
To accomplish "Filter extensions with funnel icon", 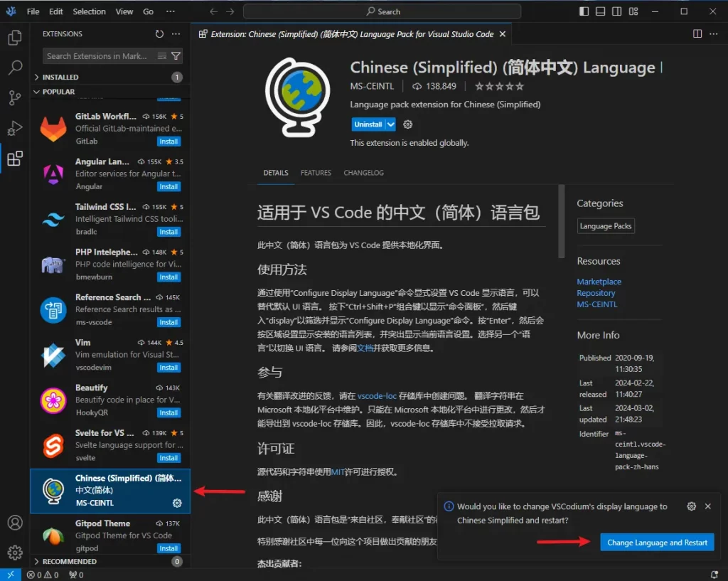I will pos(176,56).
